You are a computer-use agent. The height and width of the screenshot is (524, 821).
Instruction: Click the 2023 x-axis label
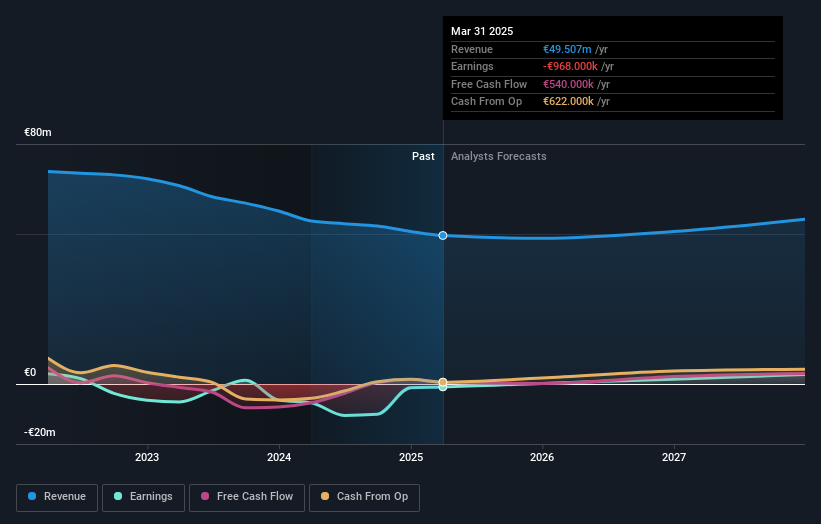147,458
